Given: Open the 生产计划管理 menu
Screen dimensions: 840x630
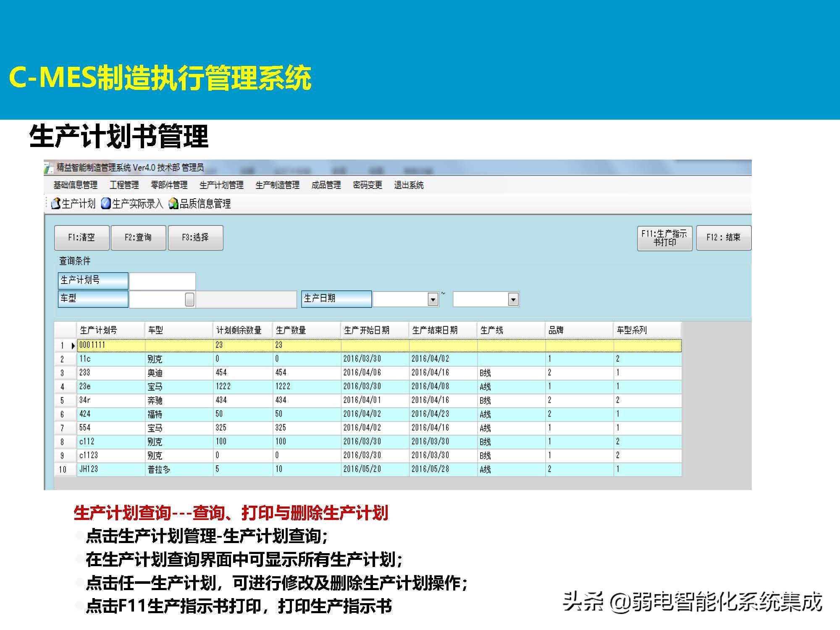Looking at the screenshot, I should (221, 185).
